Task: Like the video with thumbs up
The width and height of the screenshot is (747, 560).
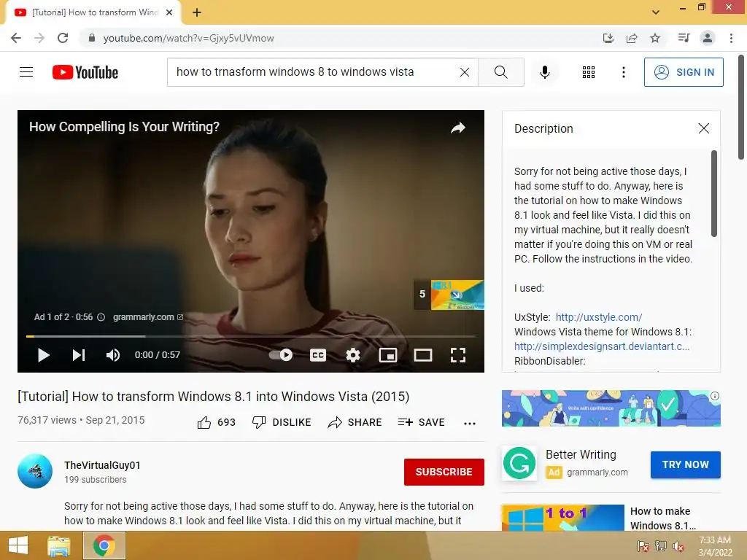Action: click(216, 422)
